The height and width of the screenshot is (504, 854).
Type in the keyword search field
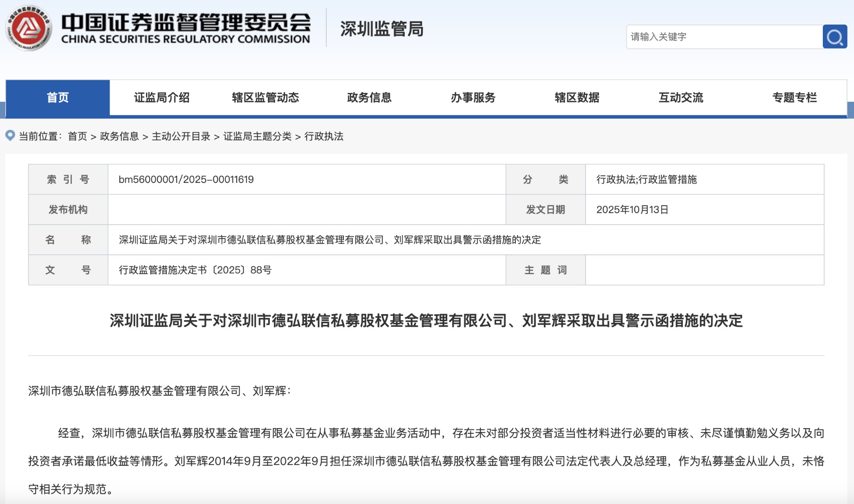[724, 37]
